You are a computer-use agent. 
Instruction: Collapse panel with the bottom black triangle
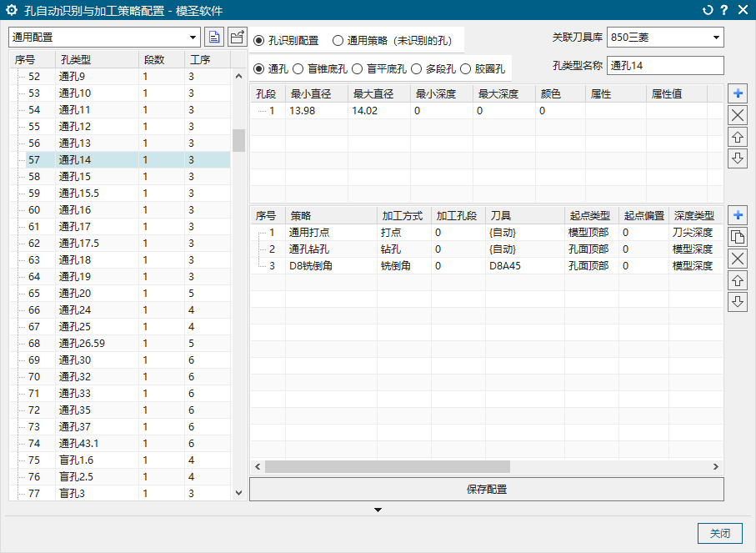(378, 510)
